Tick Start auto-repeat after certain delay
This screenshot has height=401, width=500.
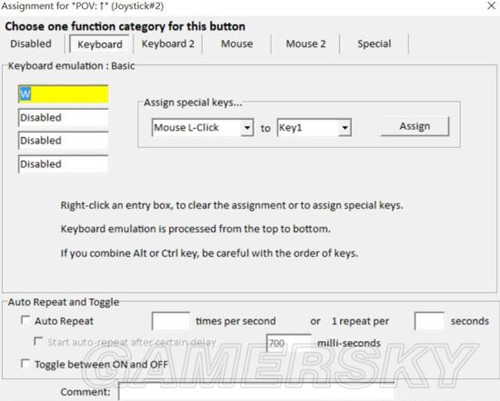pyautogui.click(x=38, y=341)
